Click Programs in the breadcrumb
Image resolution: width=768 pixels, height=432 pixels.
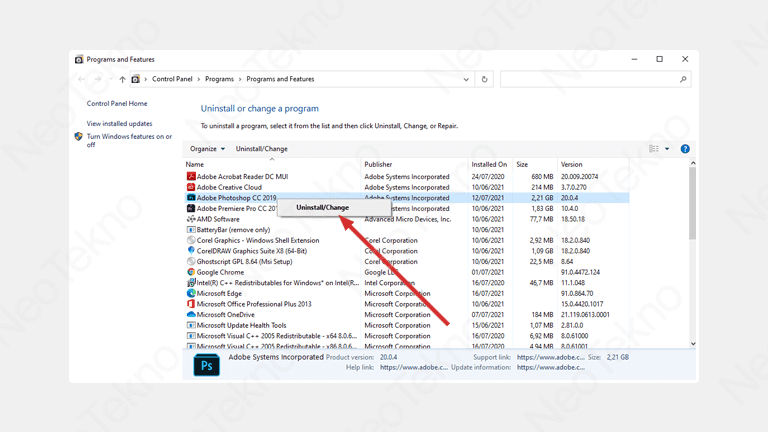tap(219, 79)
